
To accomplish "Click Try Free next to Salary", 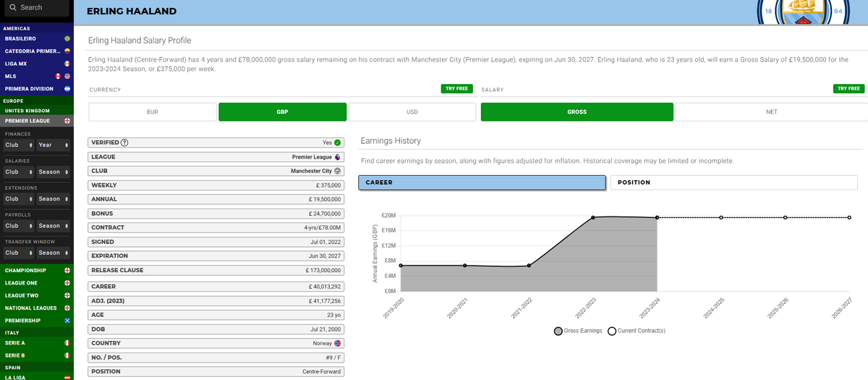I will coord(849,88).
